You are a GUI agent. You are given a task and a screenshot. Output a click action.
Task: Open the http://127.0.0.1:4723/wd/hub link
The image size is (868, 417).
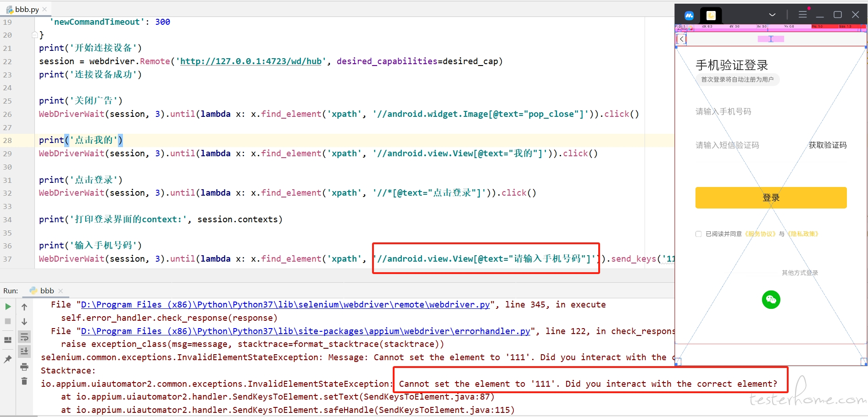tap(251, 61)
